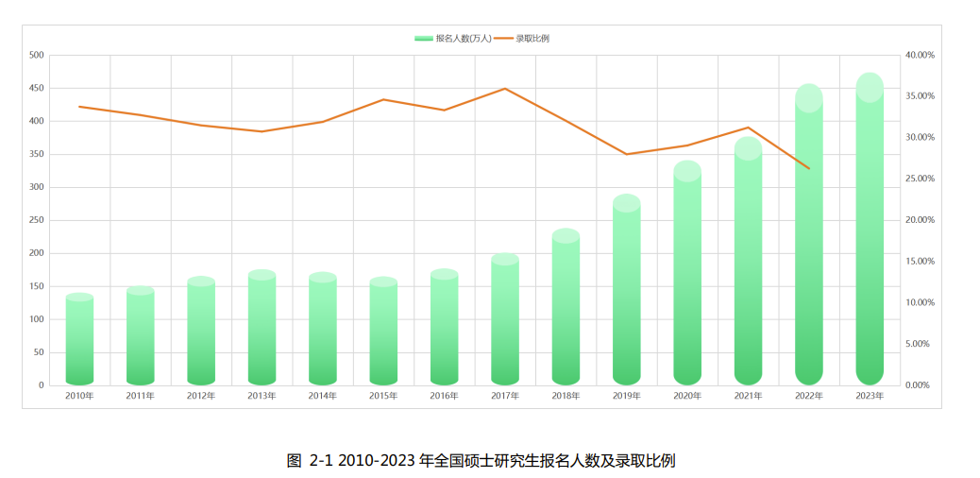
Task: Click the orange legend line marker
Action: click(x=503, y=39)
